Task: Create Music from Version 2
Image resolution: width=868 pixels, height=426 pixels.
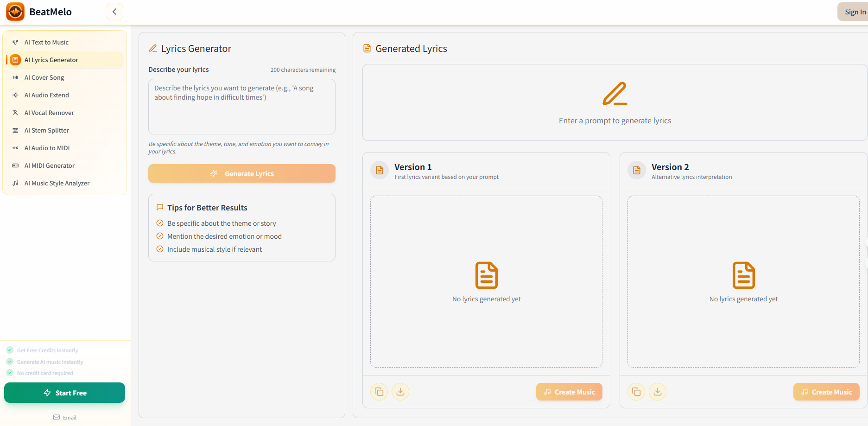Action: pyautogui.click(x=826, y=392)
